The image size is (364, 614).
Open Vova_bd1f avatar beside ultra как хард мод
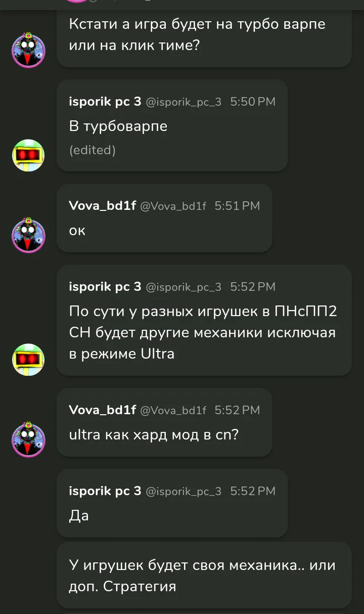[x=28, y=441]
